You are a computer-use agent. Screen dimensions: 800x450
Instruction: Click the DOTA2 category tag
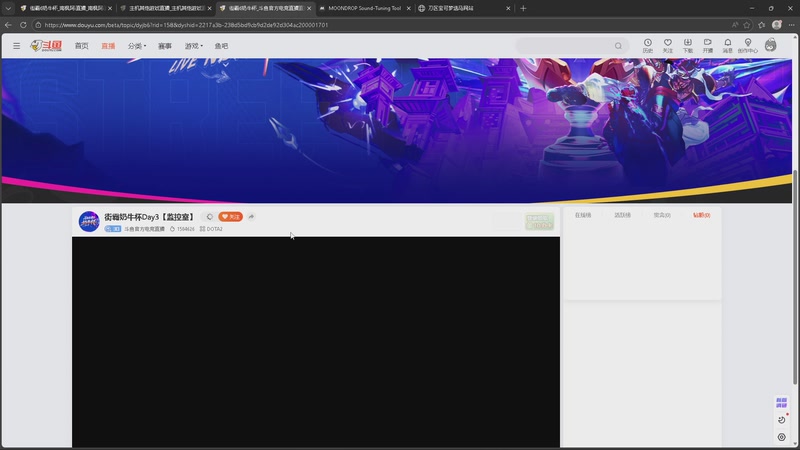point(211,229)
